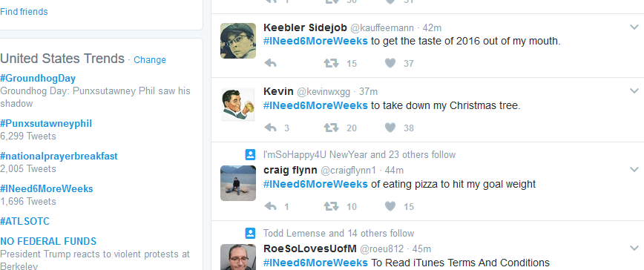Viewport: 644px width, 270px height.
Task: Like Keebler Sidejob's 2016 tweet
Action: [x=390, y=63]
